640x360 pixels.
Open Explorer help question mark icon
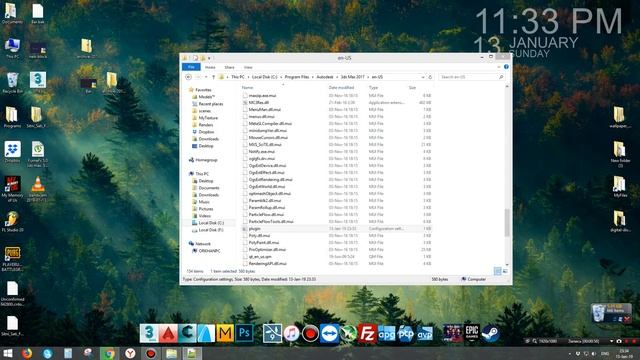[506, 67]
